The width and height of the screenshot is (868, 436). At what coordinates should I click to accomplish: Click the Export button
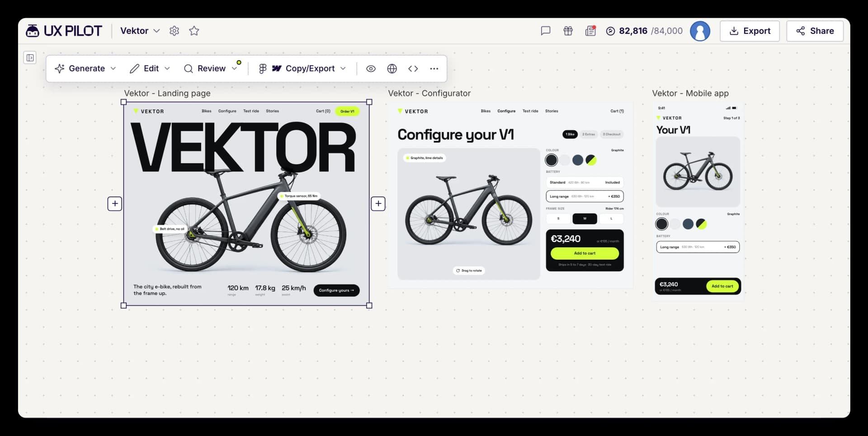coord(750,31)
